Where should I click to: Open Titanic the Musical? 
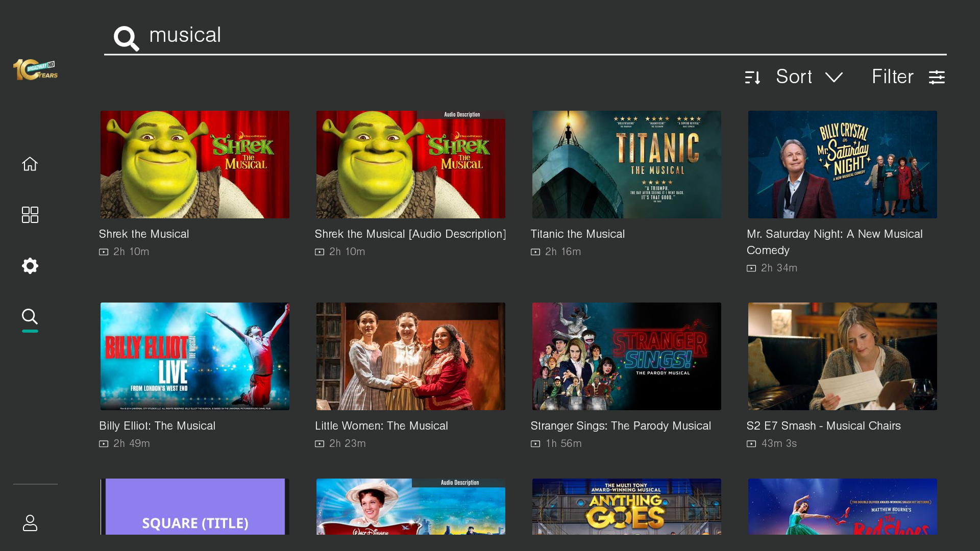click(626, 164)
